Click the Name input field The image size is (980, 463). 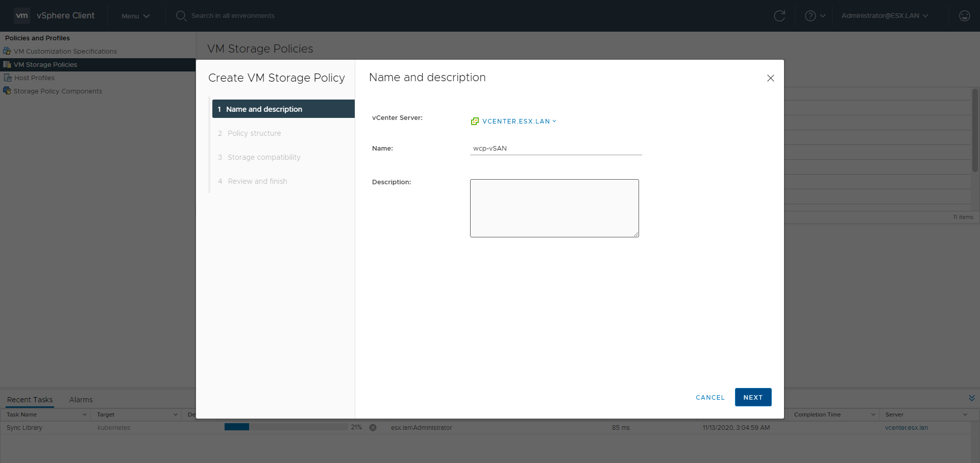pyautogui.click(x=555, y=149)
